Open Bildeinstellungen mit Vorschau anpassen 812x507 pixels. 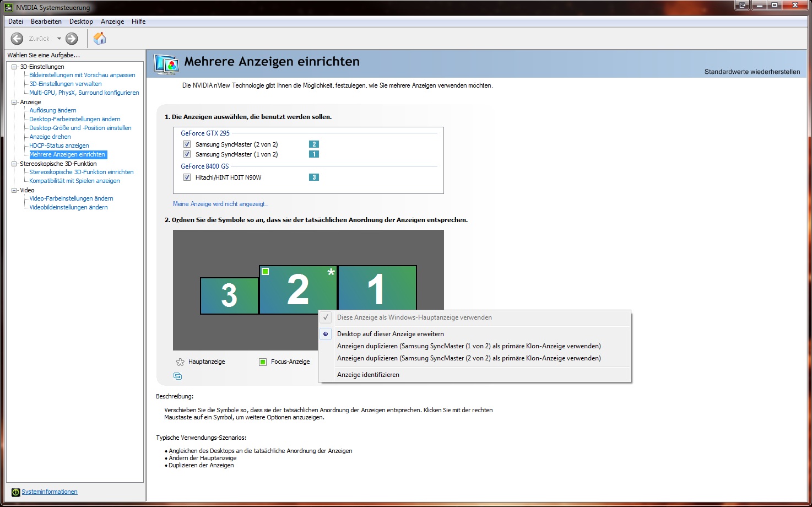tap(82, 75)
